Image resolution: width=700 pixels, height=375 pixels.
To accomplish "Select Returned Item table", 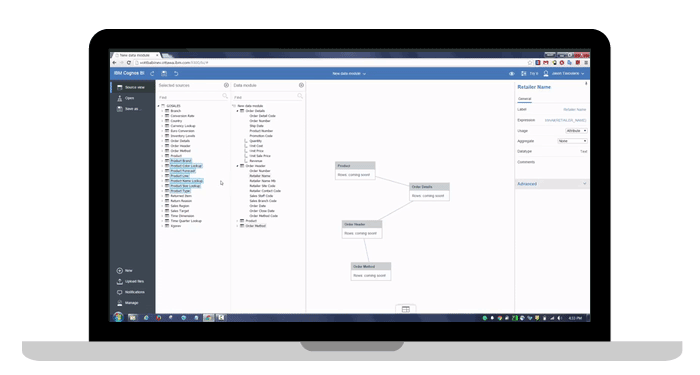I will [x=181, y=196].
